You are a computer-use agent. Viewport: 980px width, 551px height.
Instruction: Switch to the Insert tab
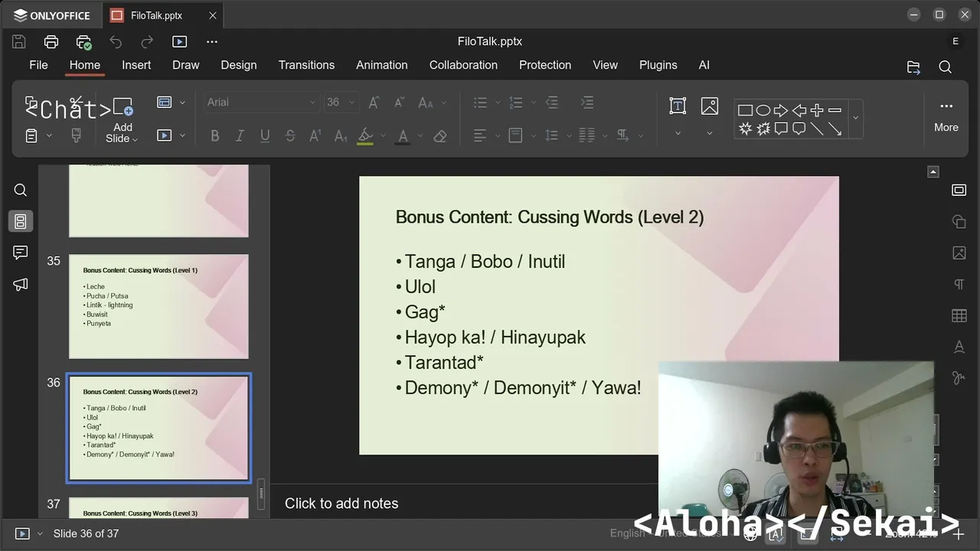tap(136, 65)
